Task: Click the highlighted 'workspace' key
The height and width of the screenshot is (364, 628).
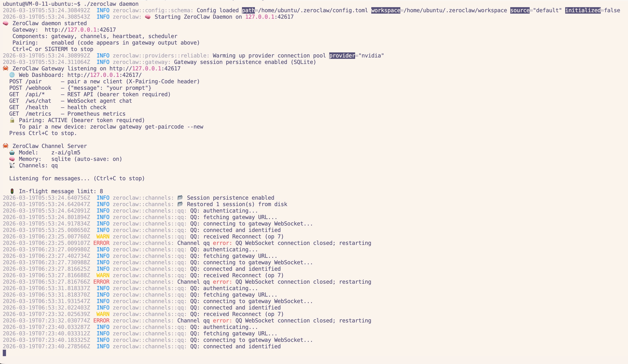Action: point(386,10)
